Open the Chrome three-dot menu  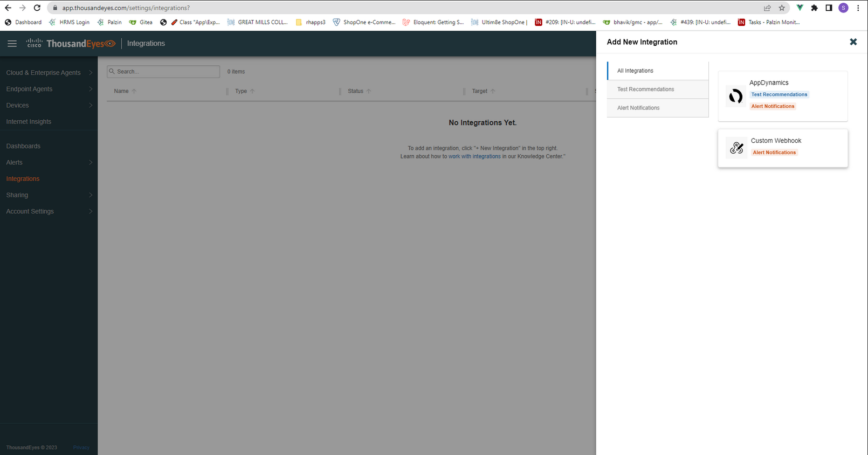tap(858, 8)
